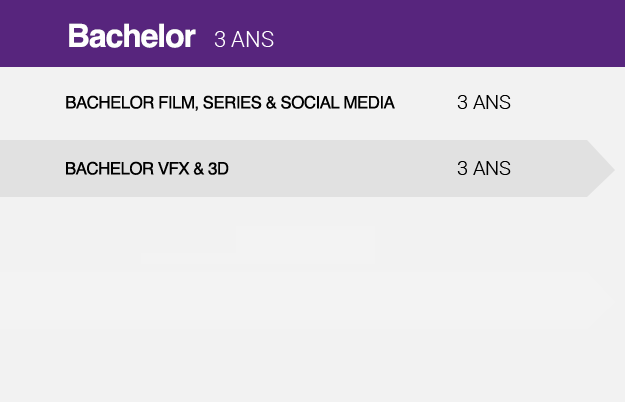Click the word BACHELOR in the VFX & 3D row
The image size is (625, 402).
(x=110, y=169)
